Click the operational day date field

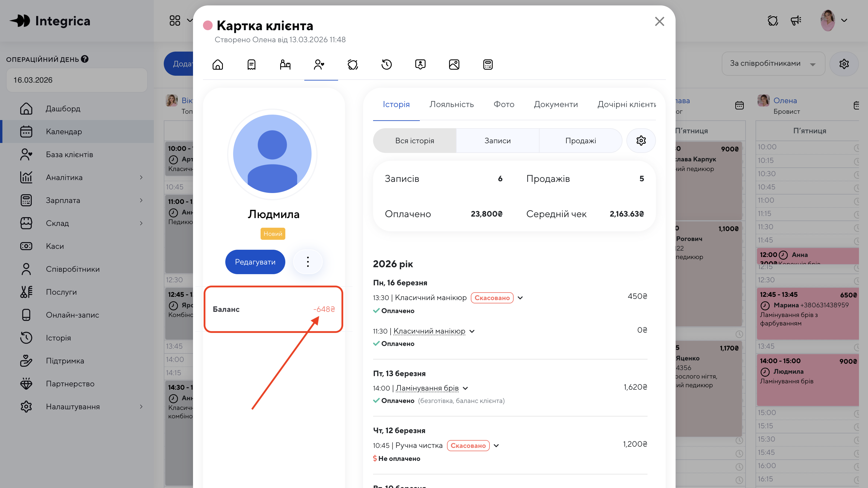[77, 80]
